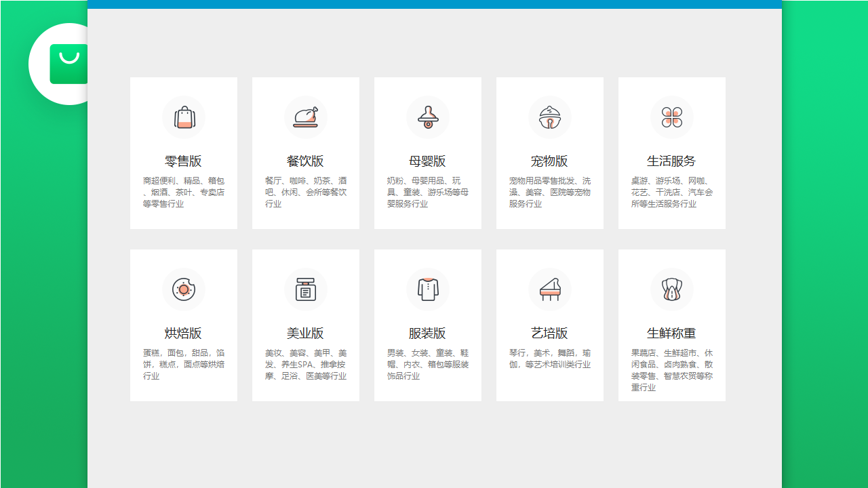The image size is (868, 488).
Task: Open the 艺培版 card
Action: [549, 325]
